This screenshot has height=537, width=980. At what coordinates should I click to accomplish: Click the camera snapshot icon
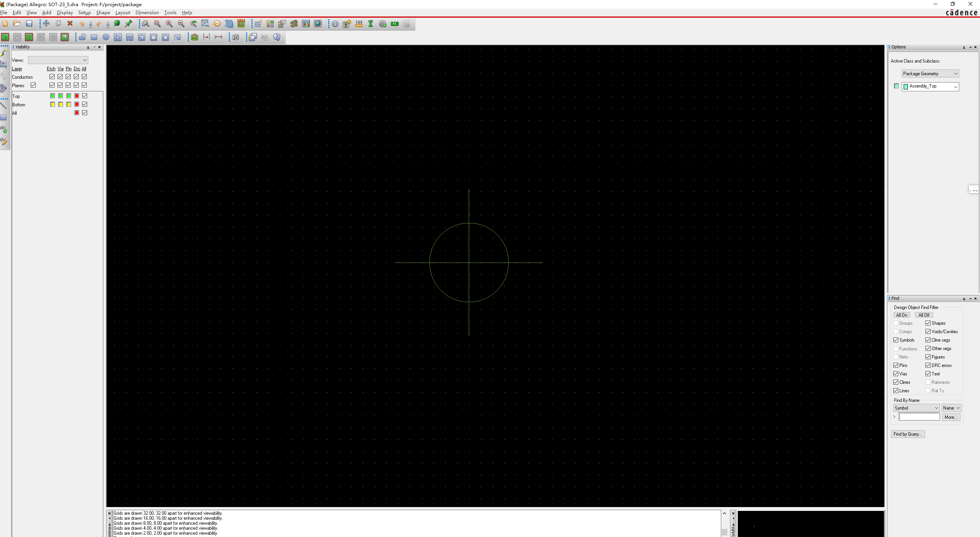(236, 37)
